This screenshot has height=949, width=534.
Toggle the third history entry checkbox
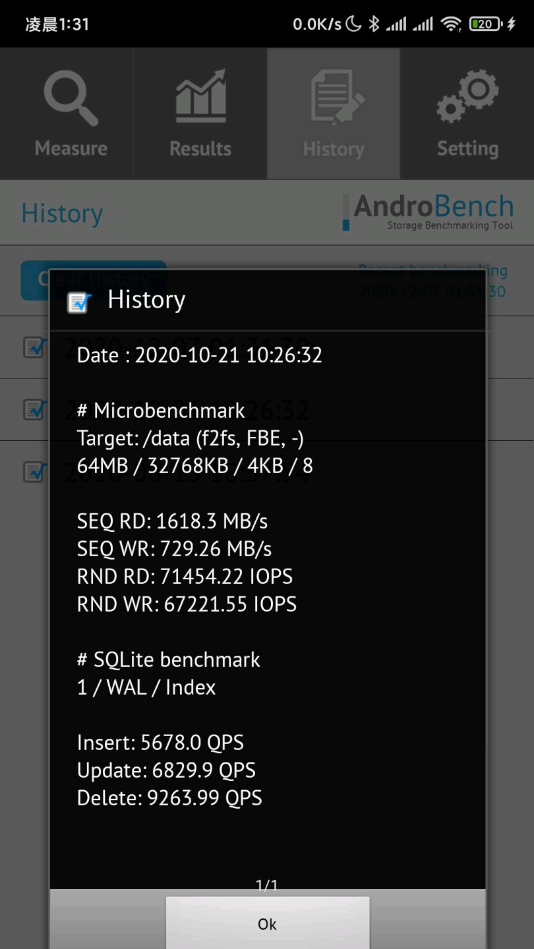coord(34,471)
